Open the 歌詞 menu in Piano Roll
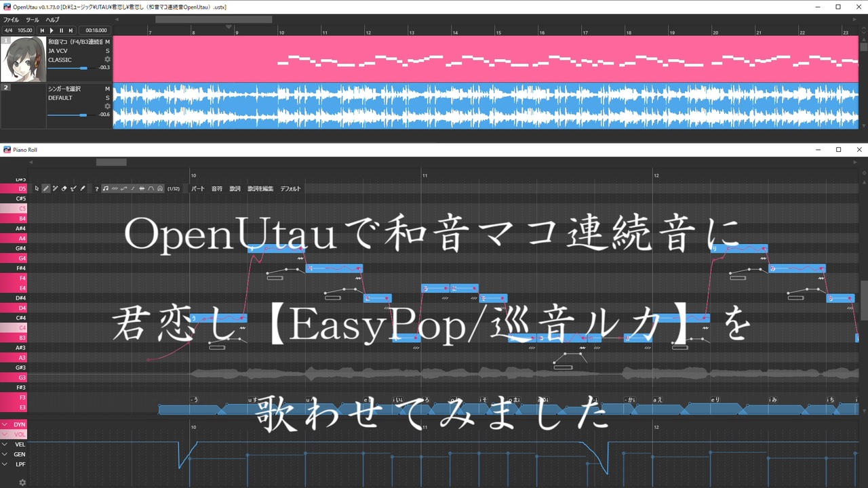This screenshot has width=868, height=488. (235, 188)
